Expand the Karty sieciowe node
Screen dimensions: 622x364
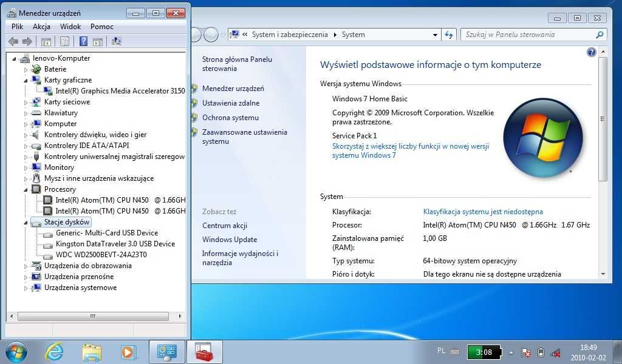tap(26, 102)
